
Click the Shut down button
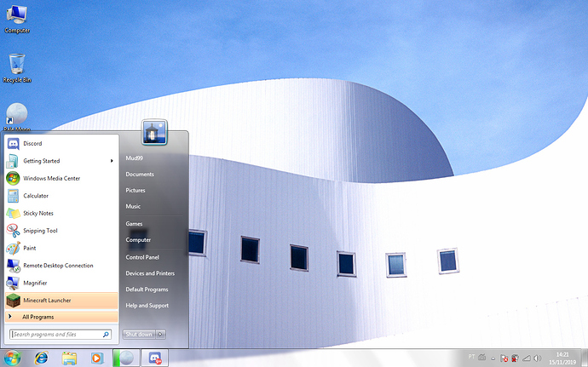pos(139,334)
